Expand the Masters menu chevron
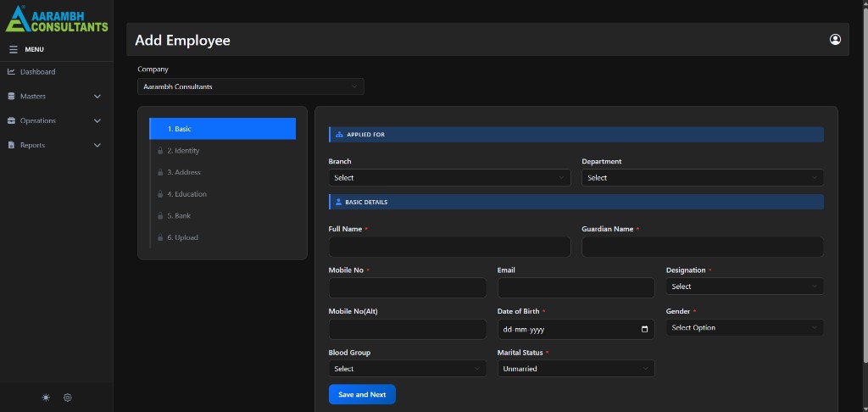The height and width of the screenshot is (412, 868). [97, 97]
